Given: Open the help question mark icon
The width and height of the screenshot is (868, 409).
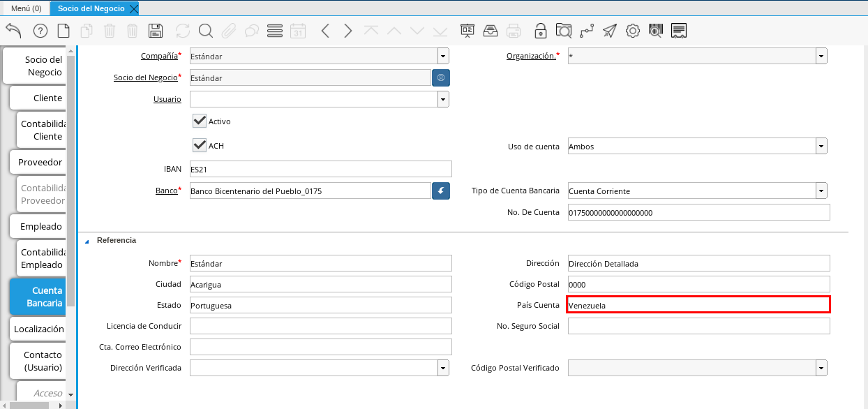Looking at the screenshot, I should tap(40, 31).
